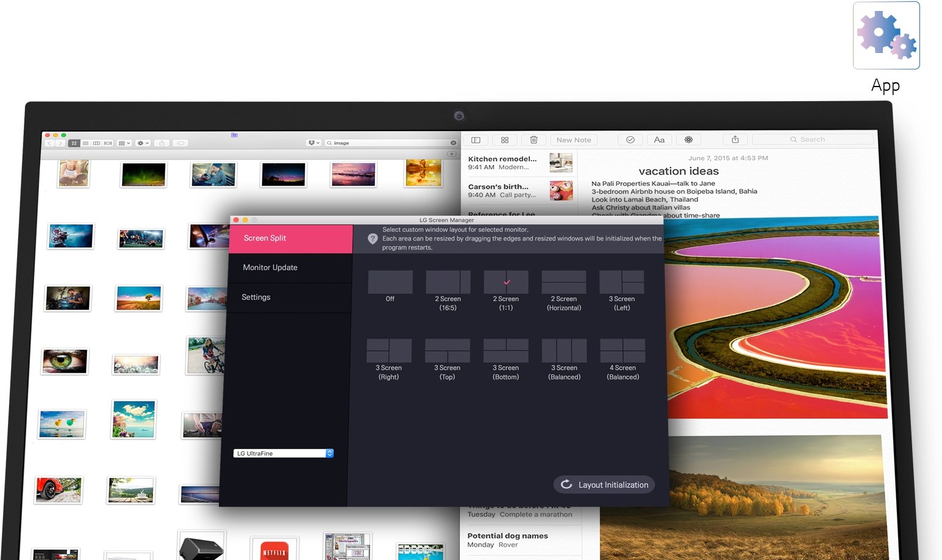This screenshot has width=942, height=560.
Task: Select 3 Screen (Balanced) layout
Action: [565, 351]
